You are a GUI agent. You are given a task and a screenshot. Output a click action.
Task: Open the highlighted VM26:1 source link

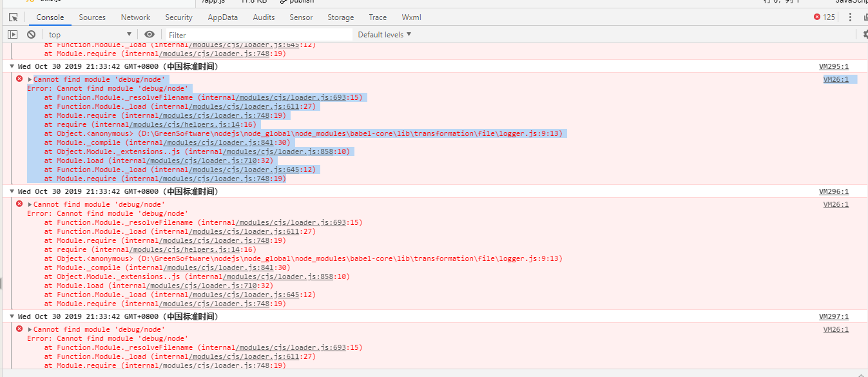click(836, 79)
